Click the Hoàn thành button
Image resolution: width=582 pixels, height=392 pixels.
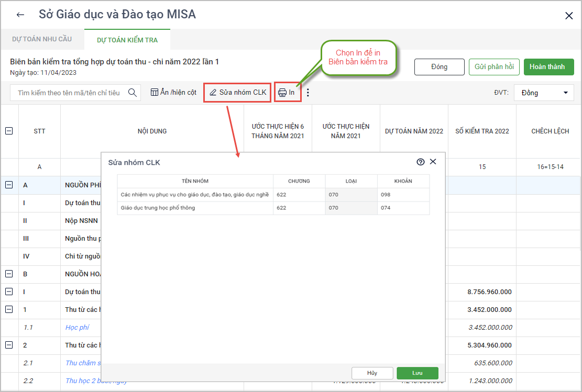pyautogui.click(x=548, y=67)
